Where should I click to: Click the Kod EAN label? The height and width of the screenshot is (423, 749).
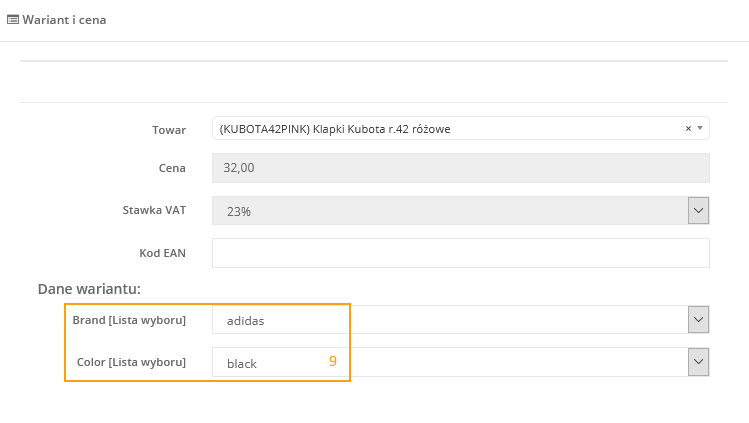tap(162, 253)
